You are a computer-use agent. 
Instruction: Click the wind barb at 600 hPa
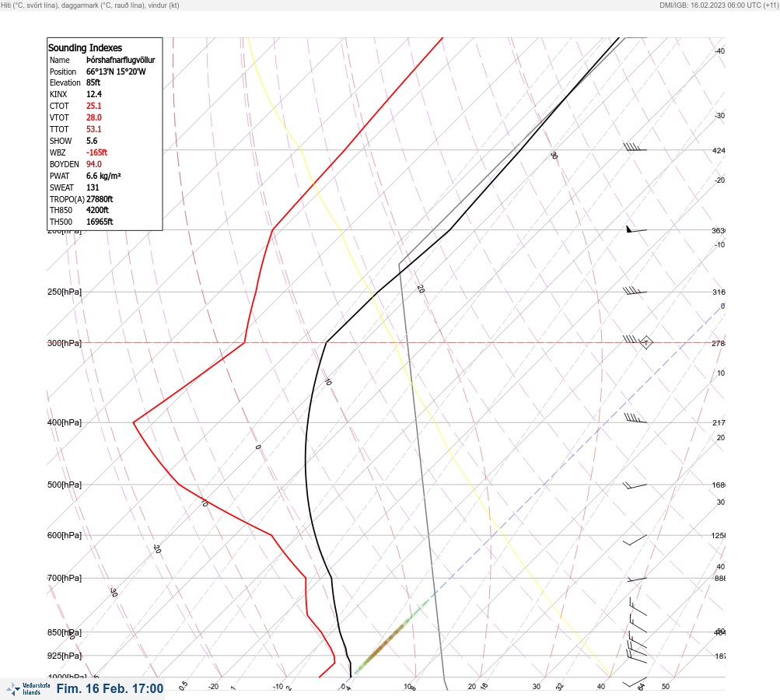coord(635,540)
